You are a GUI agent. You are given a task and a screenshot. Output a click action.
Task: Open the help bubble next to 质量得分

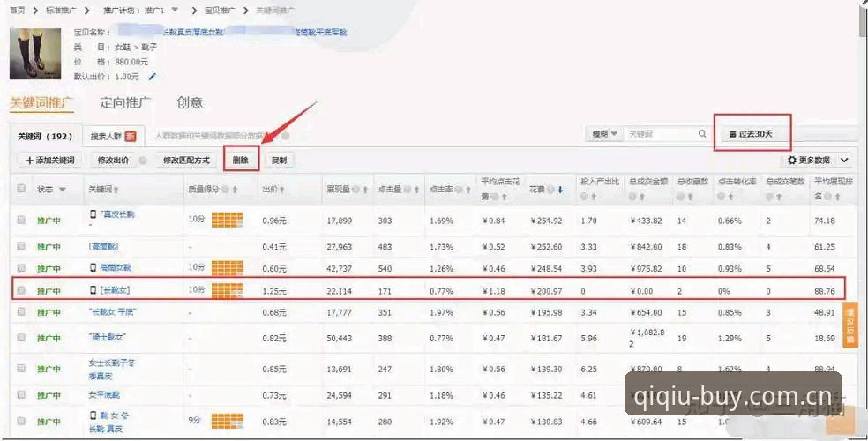225,190
